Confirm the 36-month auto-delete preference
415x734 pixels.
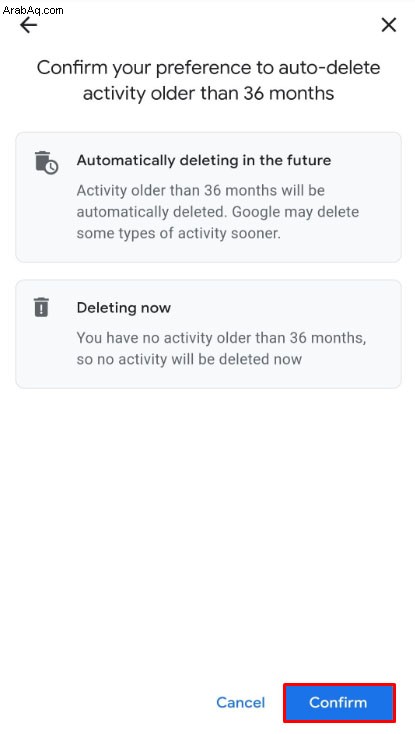tap(339, 702)
